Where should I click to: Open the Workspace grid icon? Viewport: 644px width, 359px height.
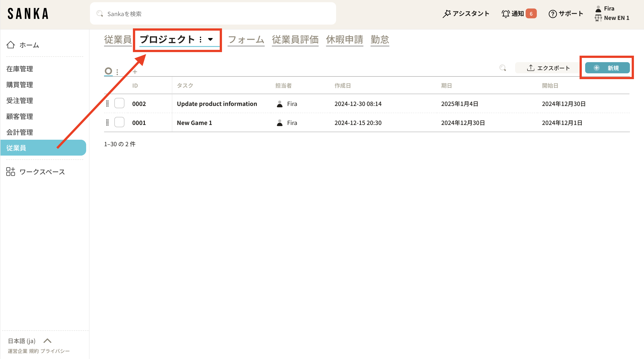(x=11, y=172)
